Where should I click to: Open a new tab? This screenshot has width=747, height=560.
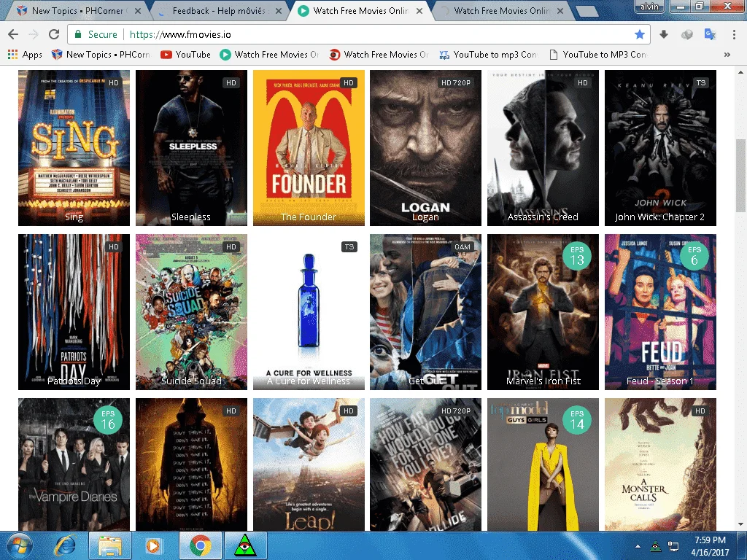[x=587, y=12]
